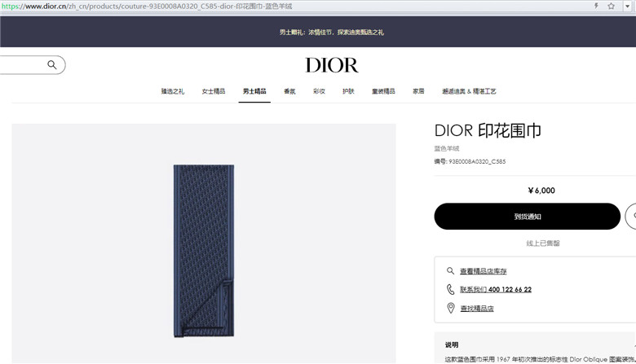Click 联系我们 400 122 66 22 link
This screenshot has height=364, width=636.
tap(496, 290)
